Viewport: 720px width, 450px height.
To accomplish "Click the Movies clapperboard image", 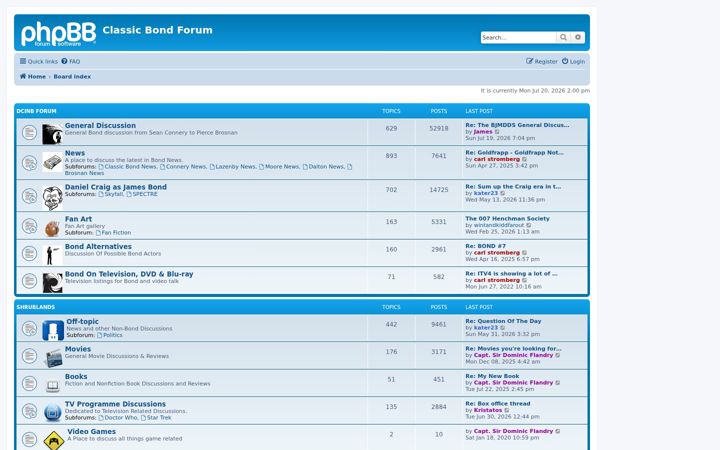I will [53, 358].
